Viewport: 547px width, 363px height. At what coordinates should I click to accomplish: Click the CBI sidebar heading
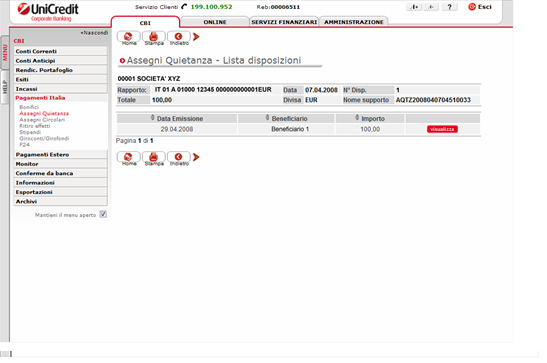(x=19, y=41)
